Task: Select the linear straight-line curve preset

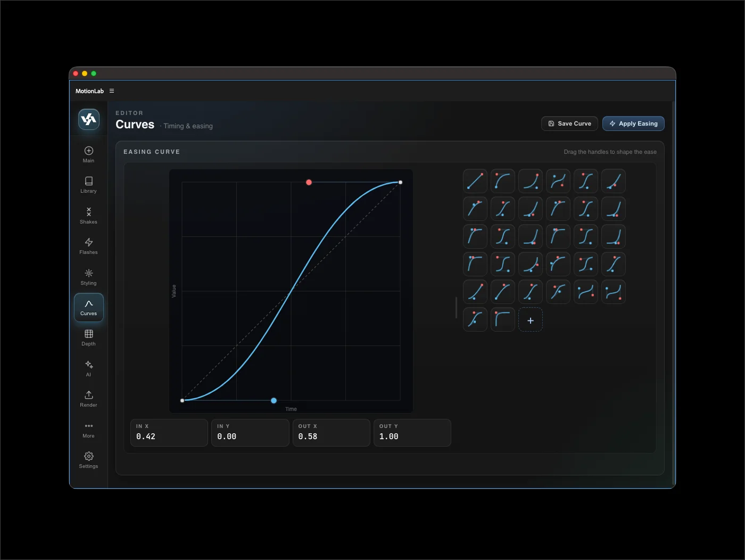Action: tap(475, 181)
